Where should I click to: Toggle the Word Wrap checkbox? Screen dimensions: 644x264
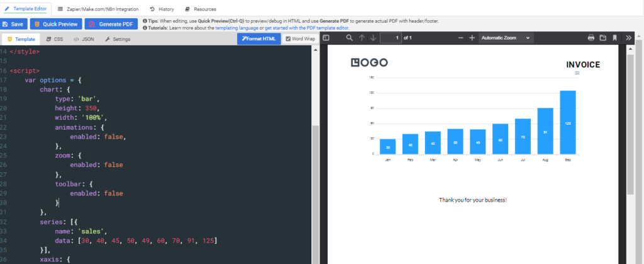click(x=288, y=39)
